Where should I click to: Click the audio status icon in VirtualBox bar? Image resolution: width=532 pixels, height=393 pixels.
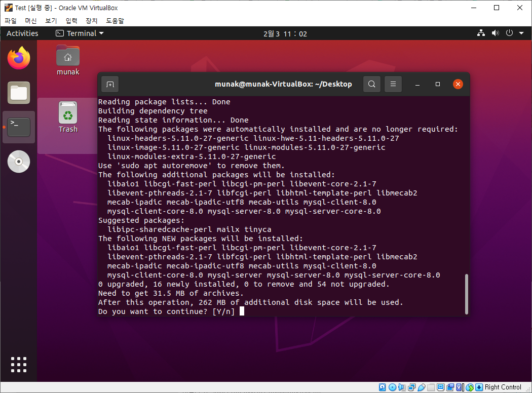[x=402, y=387]
